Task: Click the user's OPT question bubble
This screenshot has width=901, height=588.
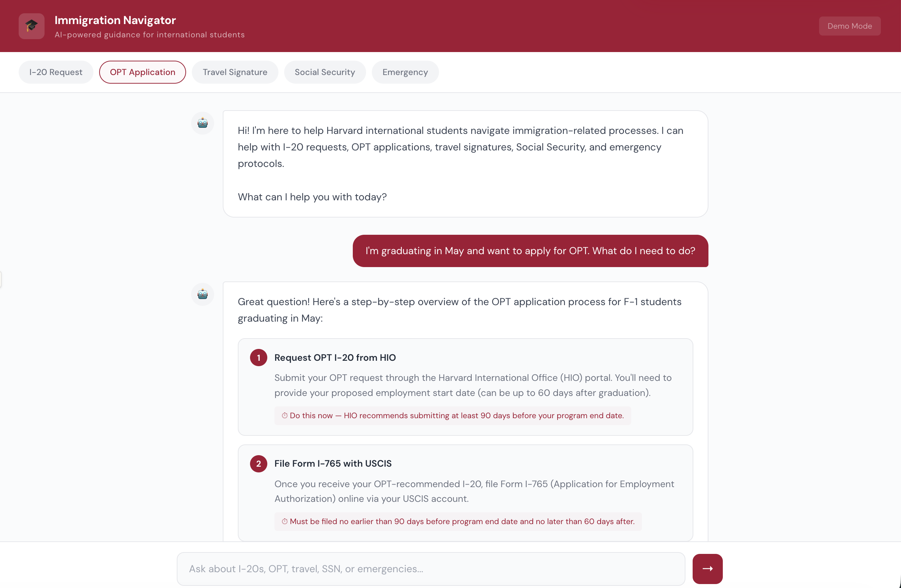Action: point(530,251)
